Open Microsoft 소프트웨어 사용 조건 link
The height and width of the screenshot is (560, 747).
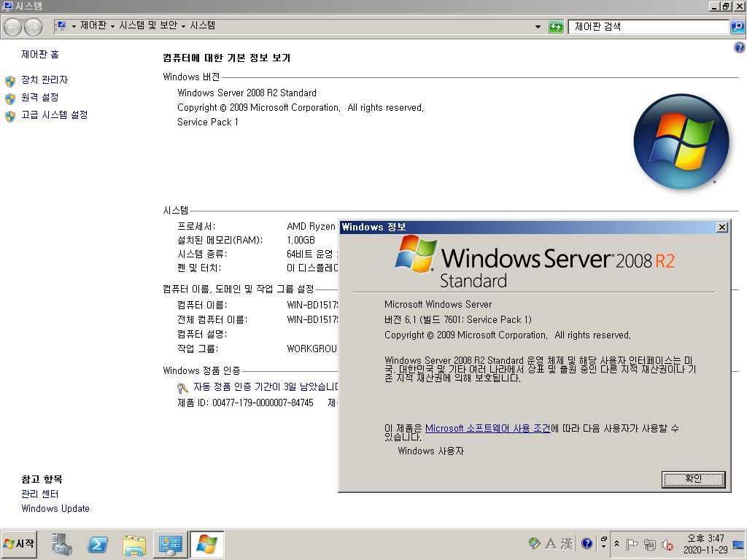(x=488, y=428)
